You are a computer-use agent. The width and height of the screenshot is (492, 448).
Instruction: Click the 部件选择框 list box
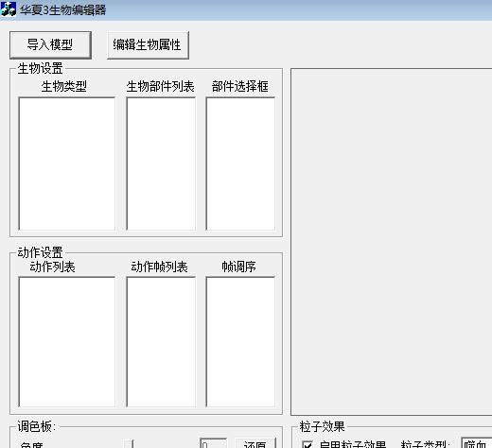240,164
